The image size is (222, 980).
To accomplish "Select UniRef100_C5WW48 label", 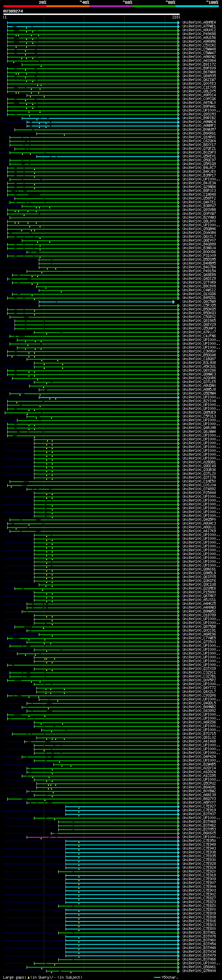I will 199,49.
